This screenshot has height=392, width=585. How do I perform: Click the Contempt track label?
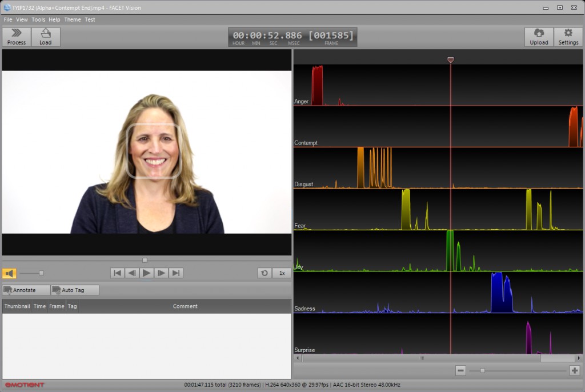coord(306,143)
